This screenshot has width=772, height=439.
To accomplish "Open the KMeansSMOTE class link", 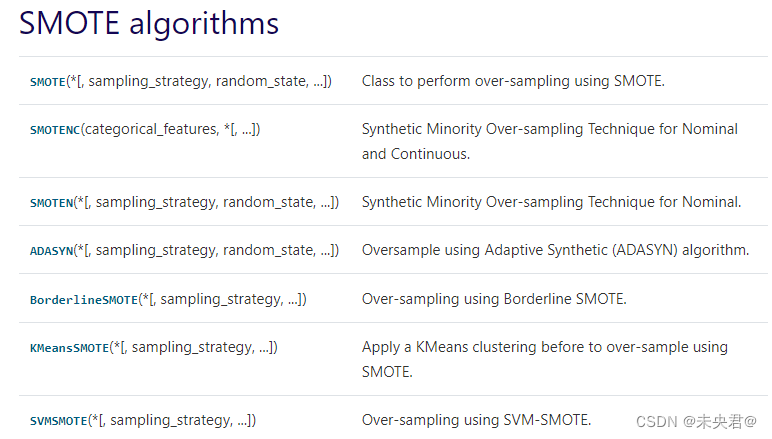I will [x=69, y=348].
